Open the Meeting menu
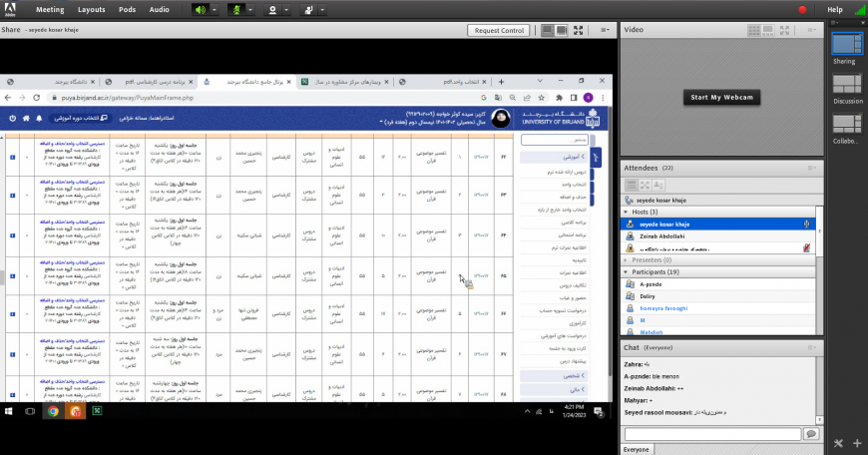This screenshot has height=455, width=868. 50,9
